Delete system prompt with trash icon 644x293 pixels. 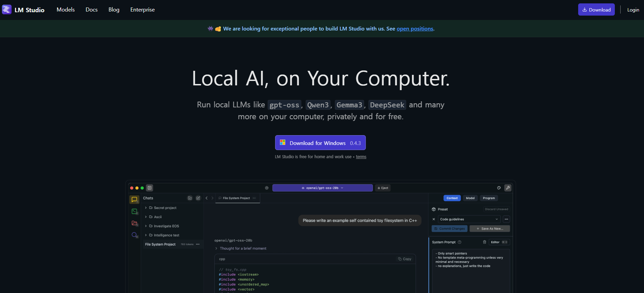pyautogui.click(x=485, y=242)
